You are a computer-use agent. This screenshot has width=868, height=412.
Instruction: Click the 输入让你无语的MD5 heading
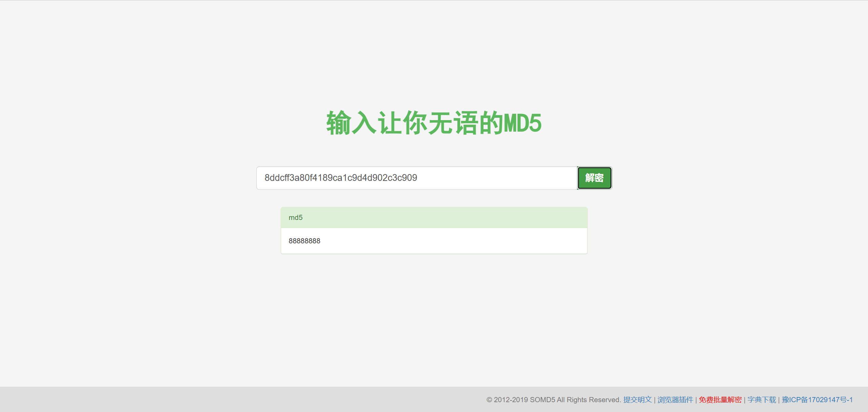click(x=434, y=123)
